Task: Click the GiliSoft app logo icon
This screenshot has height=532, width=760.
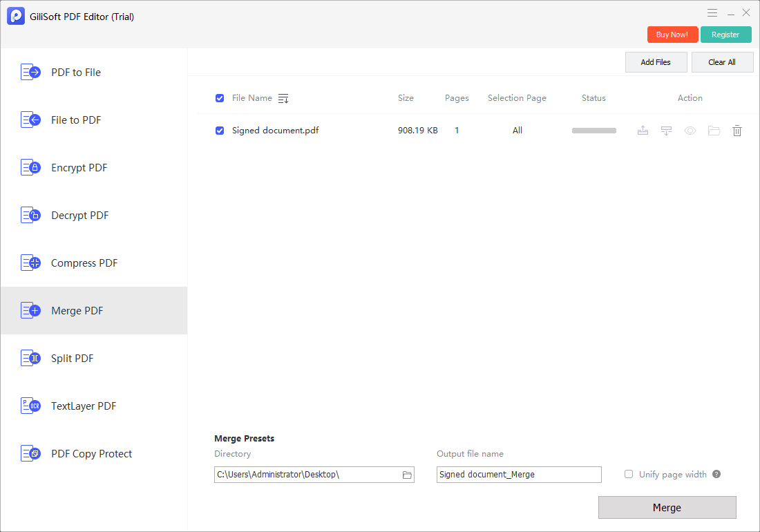Action: pyautogui.click(x=16, y=16)
